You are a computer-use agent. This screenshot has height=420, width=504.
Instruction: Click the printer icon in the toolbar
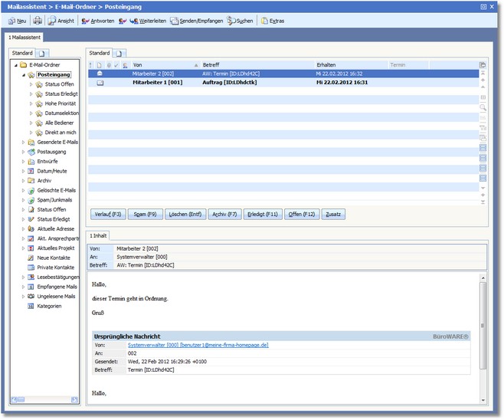38,21
